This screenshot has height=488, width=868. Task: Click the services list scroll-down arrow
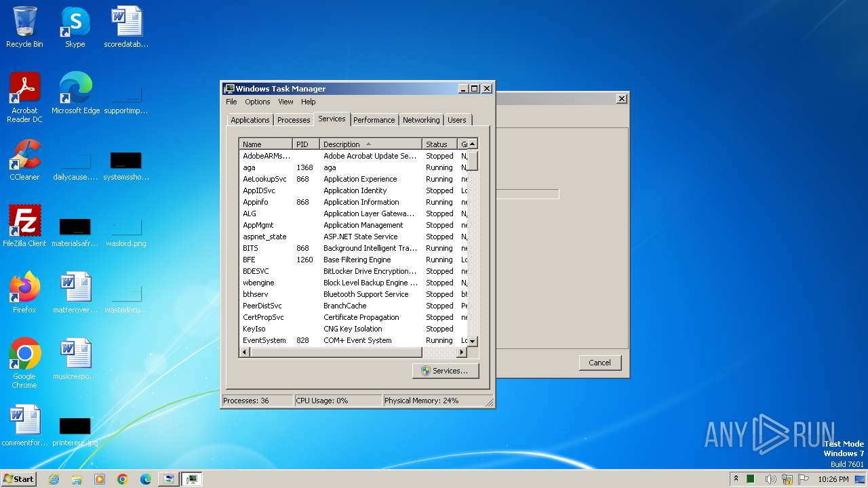pos(473,342)
